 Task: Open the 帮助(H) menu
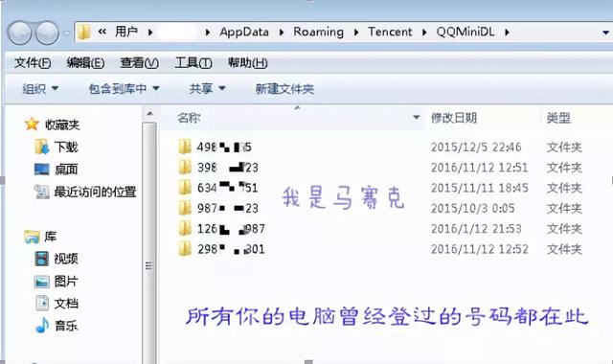click(x=247, y=63)
